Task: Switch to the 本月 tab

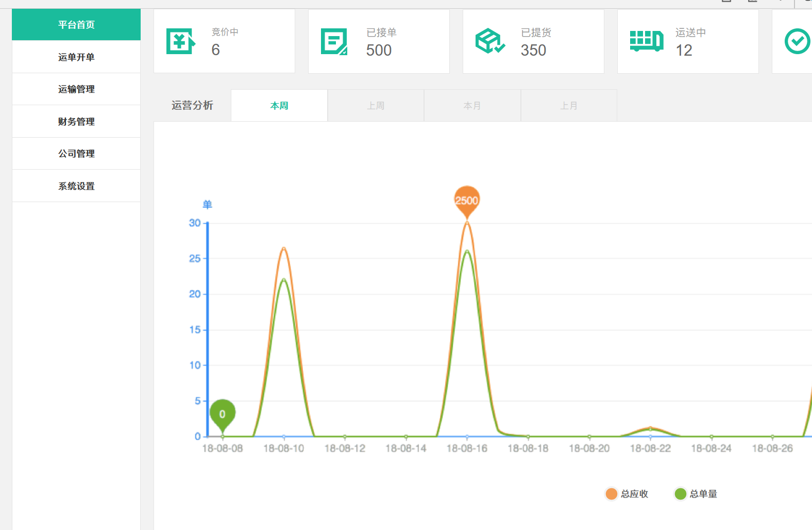Action: click(x=472, y=106)
